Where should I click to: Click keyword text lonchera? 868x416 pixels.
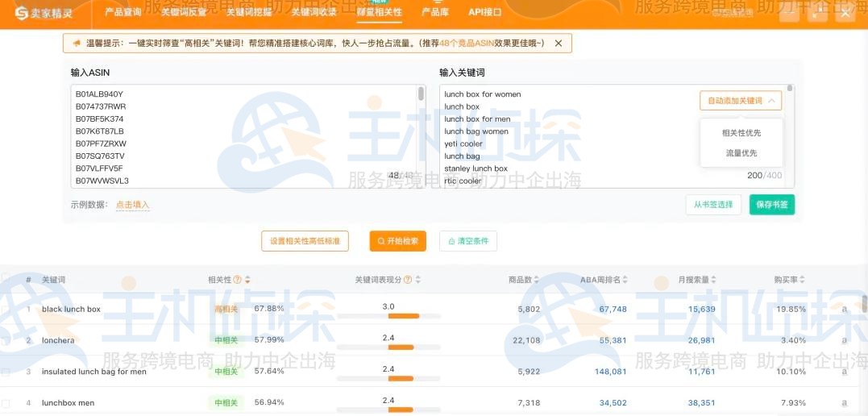(x=57, y=340)
